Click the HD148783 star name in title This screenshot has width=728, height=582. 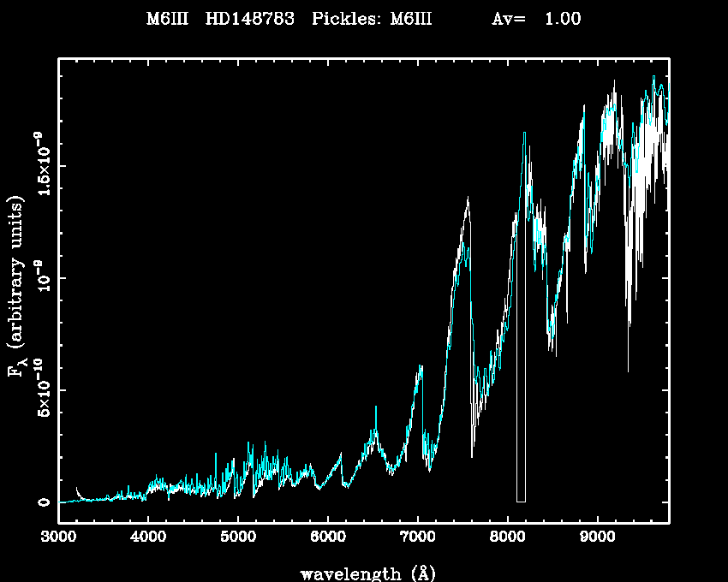pos(254,19)
